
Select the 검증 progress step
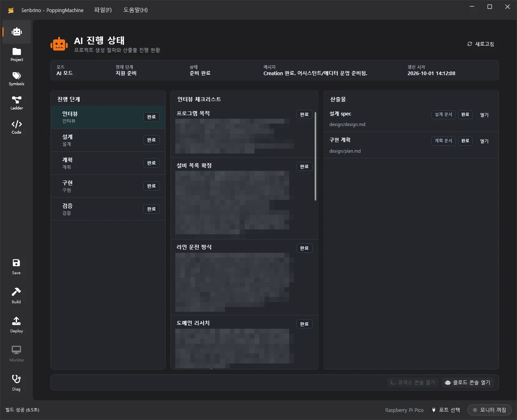point(108,209)
